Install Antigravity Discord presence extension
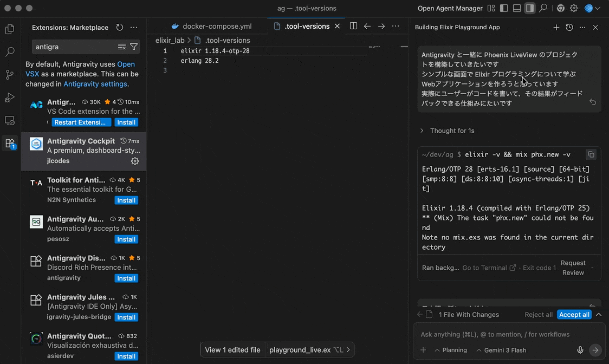Screen dimensions: 609x364 (126, 278)
